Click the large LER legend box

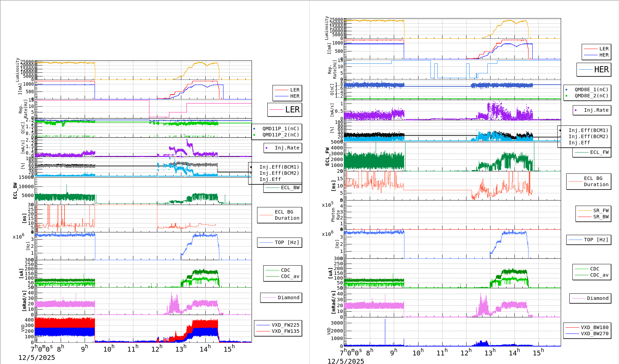point(284,110)
